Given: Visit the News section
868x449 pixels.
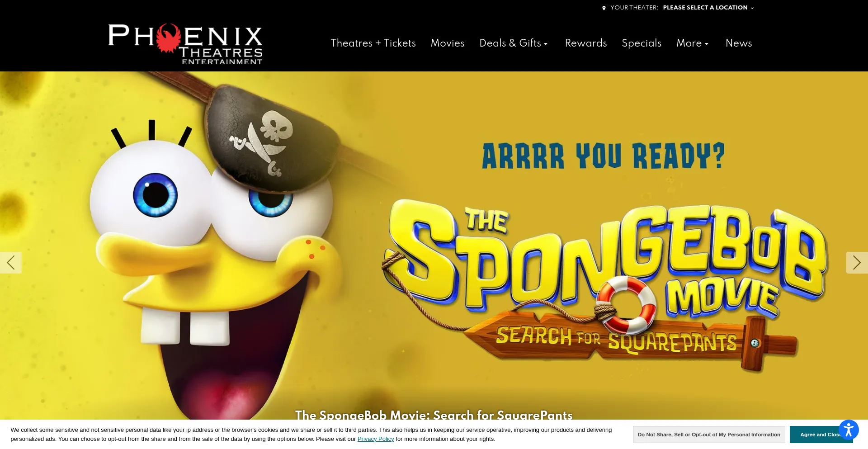Looking at the screenshot, I should [x=739, y=43].
